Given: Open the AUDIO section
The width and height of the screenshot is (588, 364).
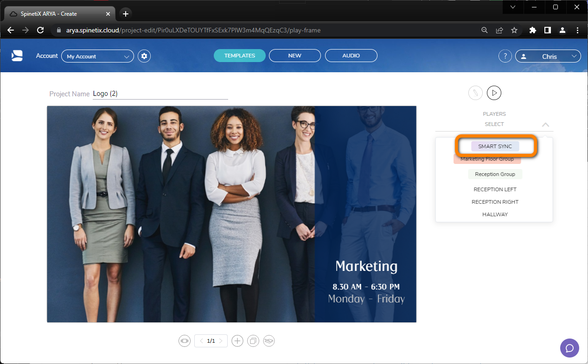Looking at the screenshot, I should pos(351,55).
